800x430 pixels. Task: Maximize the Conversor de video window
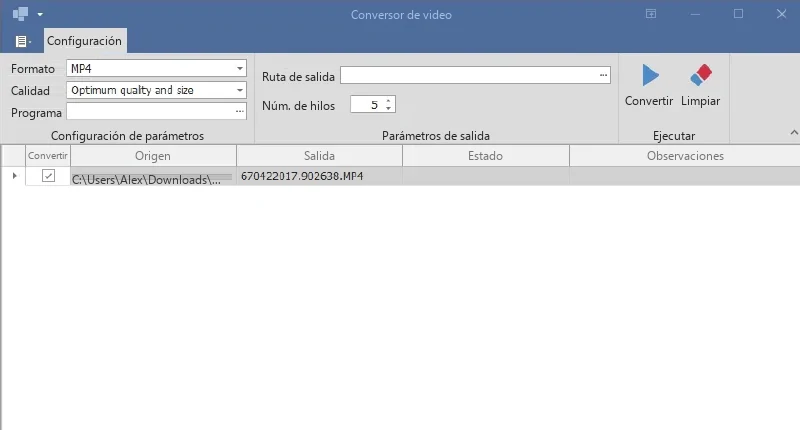point(738,14)
